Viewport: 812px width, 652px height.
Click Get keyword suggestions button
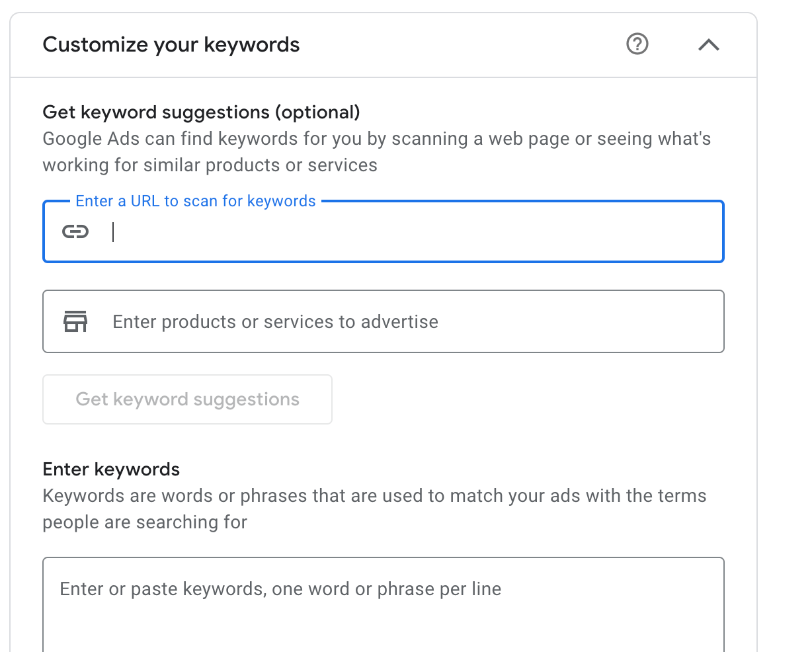click(187, 399)
